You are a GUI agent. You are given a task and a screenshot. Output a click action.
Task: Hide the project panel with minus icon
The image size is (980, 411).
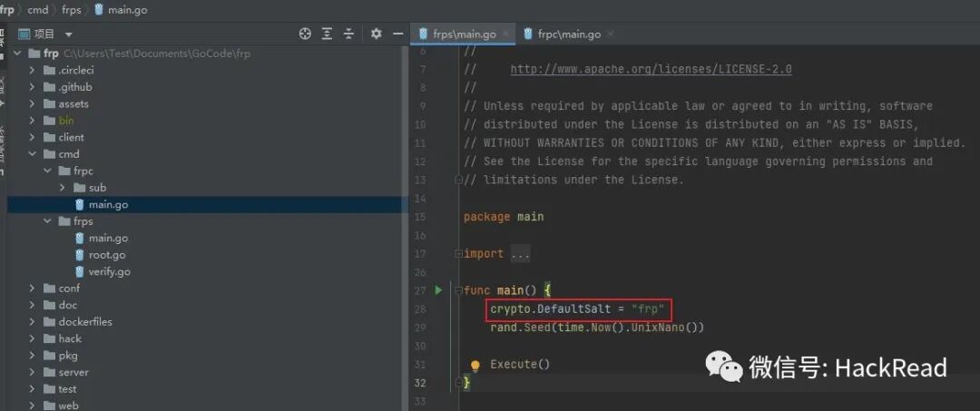click(397, 34)
